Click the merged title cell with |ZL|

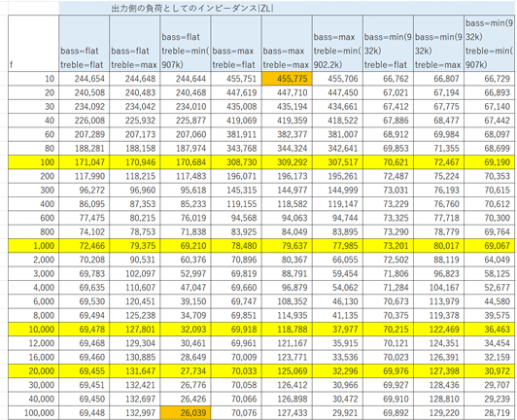click(286, 8)
